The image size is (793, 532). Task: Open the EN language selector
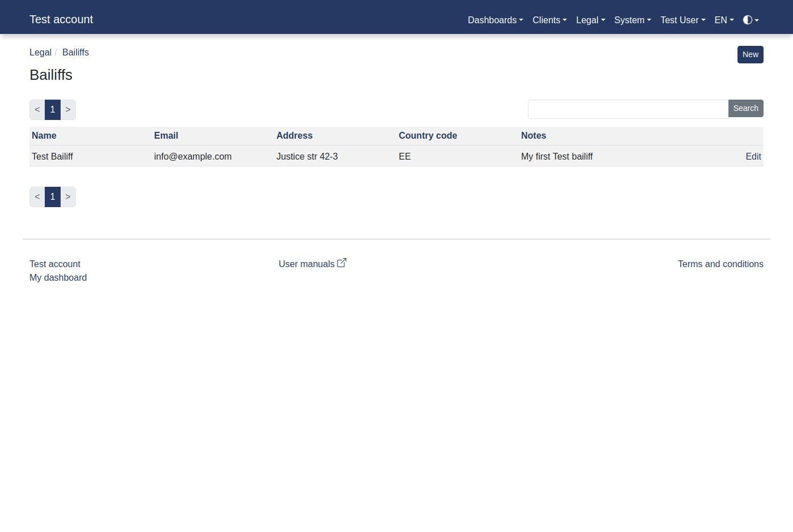[723, 20]
